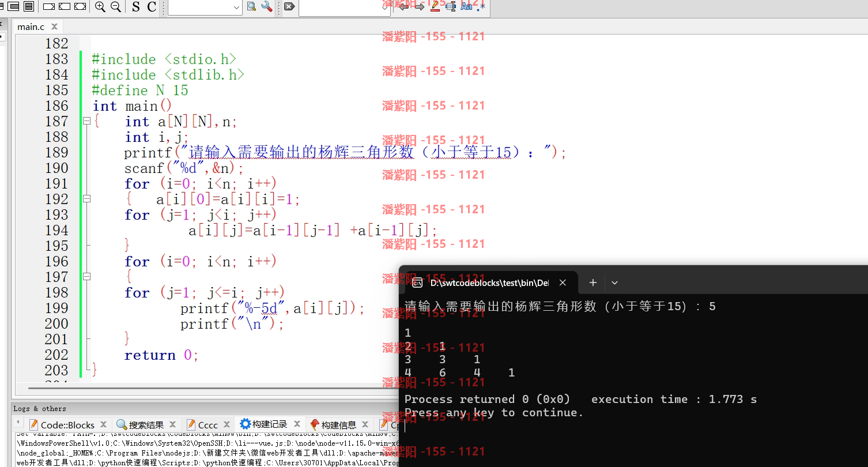This screenshot has height=467, width=868.
Task: Click the selected text icon next to Aa
Action: [x=451, y=7]
